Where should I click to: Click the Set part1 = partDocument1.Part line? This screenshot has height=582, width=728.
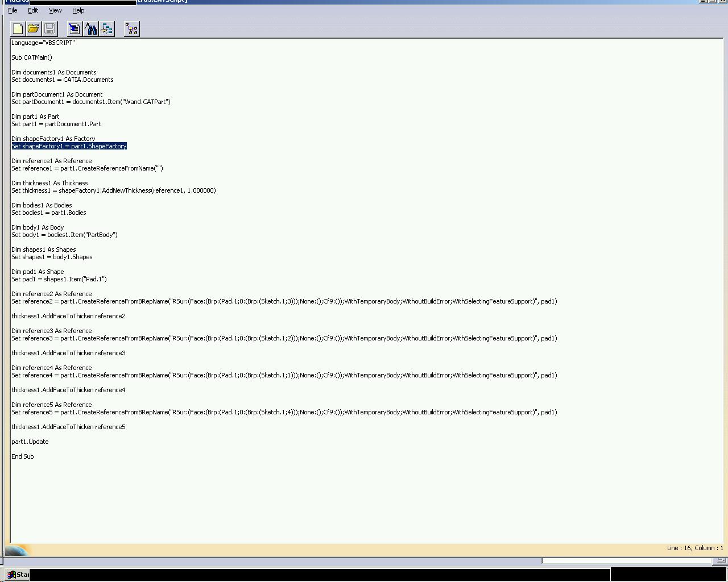[x=56, y=124]
